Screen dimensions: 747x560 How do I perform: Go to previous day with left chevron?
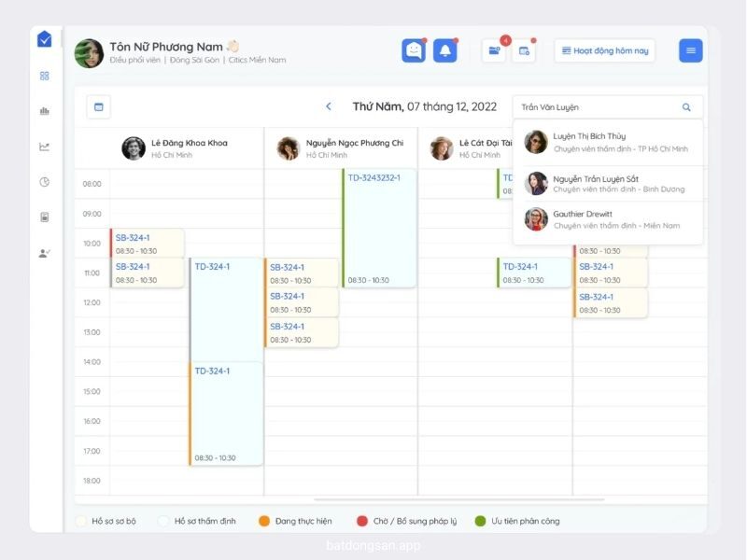(329, 107)
